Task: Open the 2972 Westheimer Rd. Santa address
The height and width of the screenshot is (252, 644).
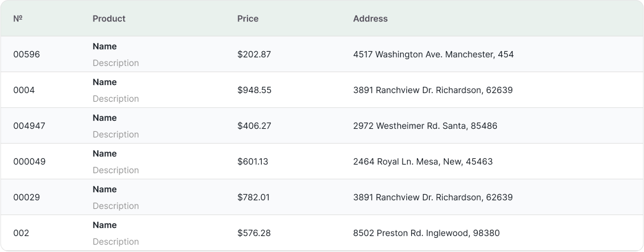Action: 425,126
